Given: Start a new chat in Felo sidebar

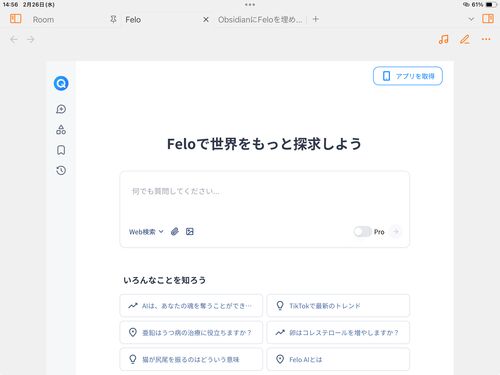Looking at the screenshot, I should tap(61, 109).
